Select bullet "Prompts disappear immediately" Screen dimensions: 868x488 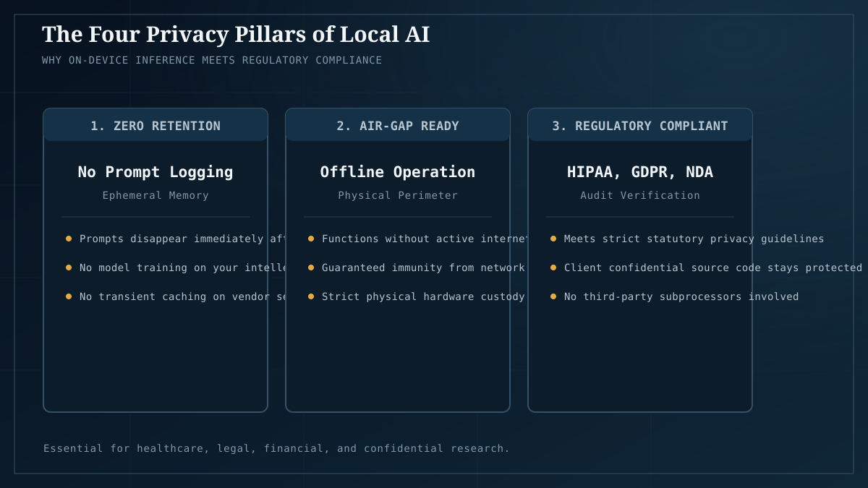pos(175,239)
